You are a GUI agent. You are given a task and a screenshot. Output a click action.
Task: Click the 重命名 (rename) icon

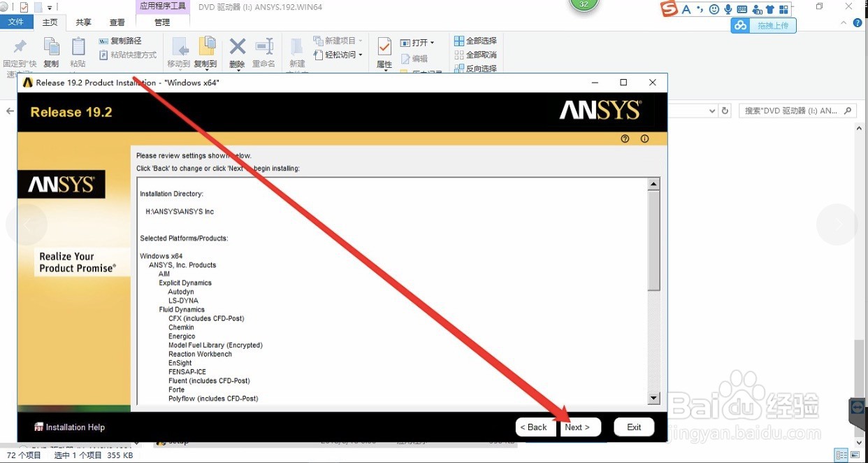(x=264, y=46)
